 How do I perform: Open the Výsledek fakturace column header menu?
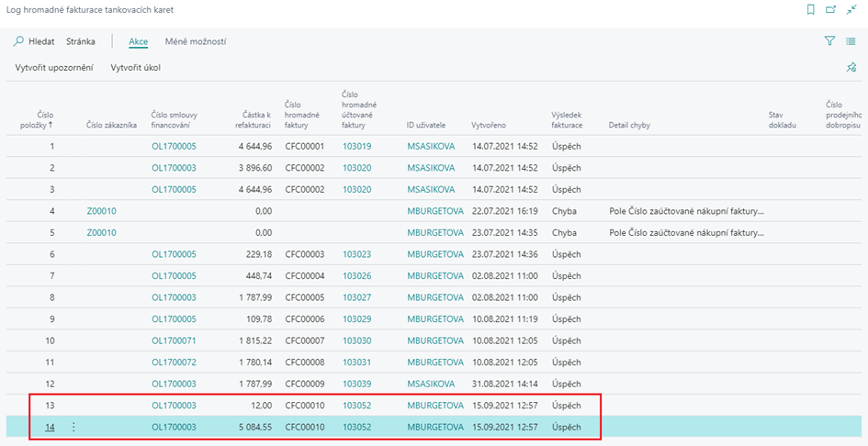click(x=566, y=119)
